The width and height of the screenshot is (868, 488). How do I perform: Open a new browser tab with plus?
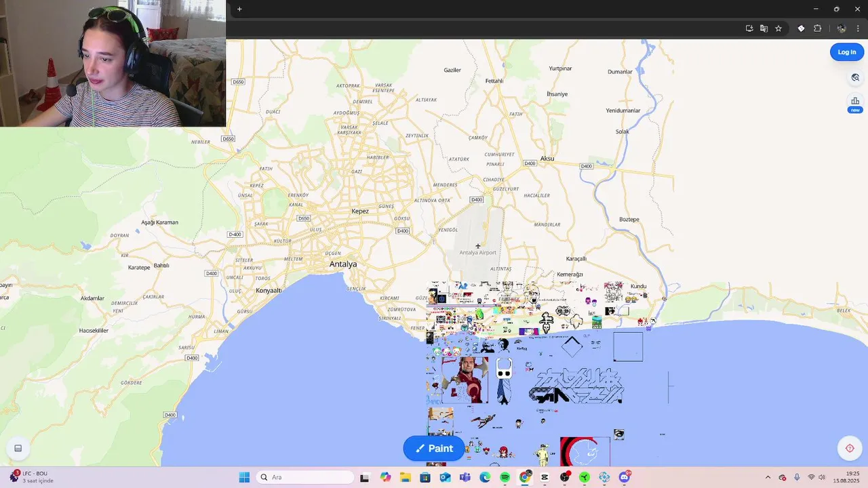pos(239,9)
